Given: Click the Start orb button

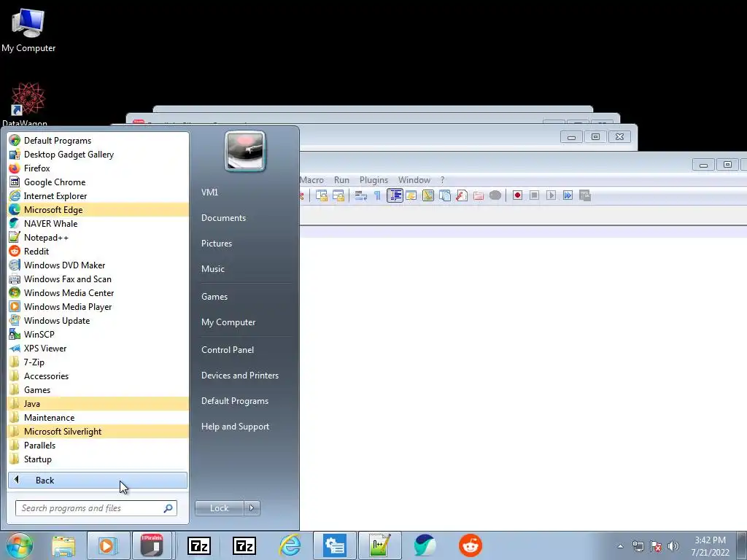Looking at the screenshot, I should click(x=19, y=545).
